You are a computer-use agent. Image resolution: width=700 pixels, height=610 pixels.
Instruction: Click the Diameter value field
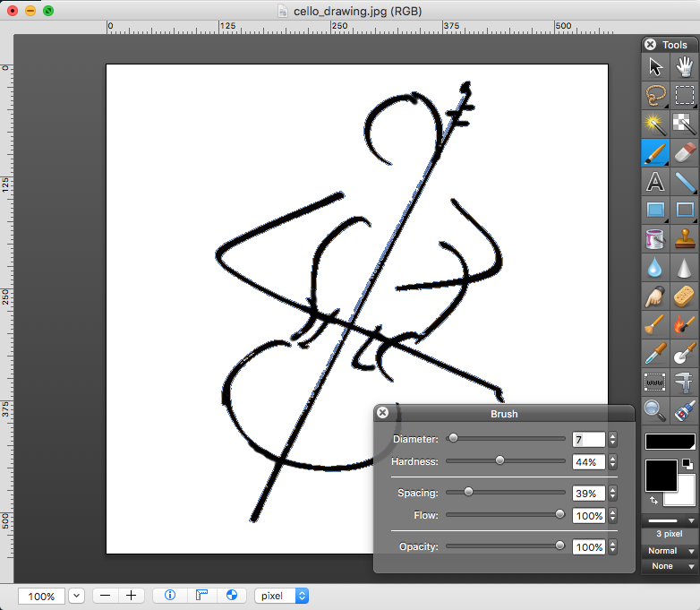click(588, 439)
